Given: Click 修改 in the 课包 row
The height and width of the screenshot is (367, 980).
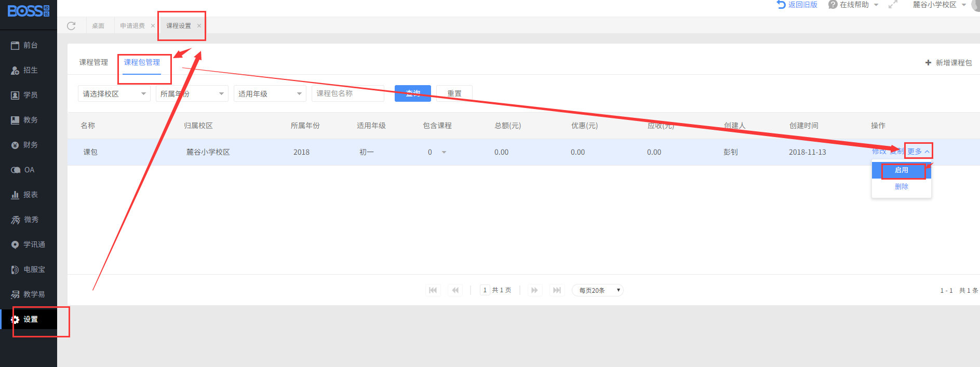Looking at the screenshot, I should (879, 152).
